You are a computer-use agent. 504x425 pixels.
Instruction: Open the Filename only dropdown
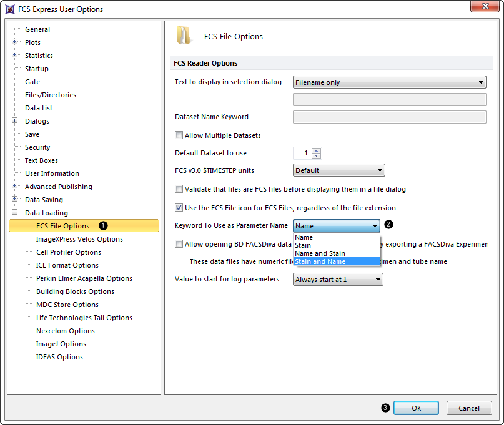389,82
